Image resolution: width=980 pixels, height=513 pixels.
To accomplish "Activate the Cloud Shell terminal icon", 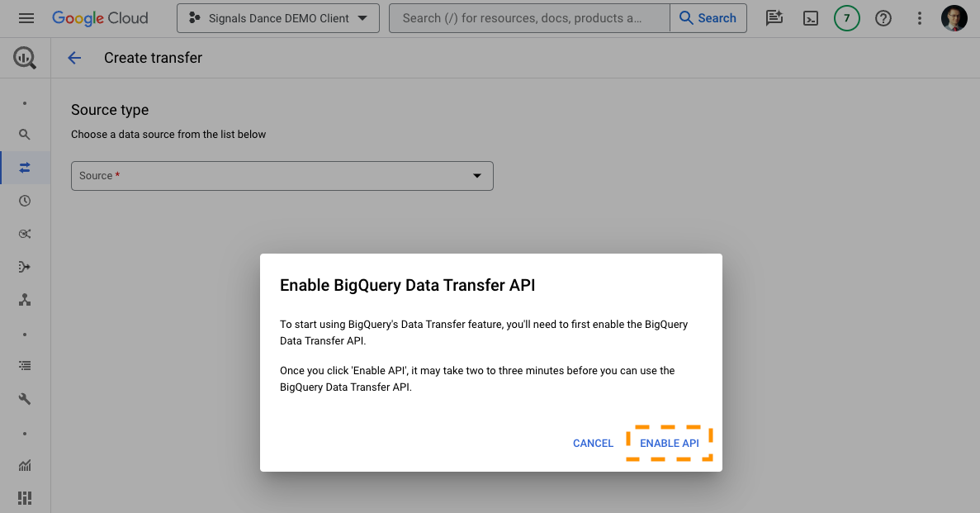I will 811,18.
